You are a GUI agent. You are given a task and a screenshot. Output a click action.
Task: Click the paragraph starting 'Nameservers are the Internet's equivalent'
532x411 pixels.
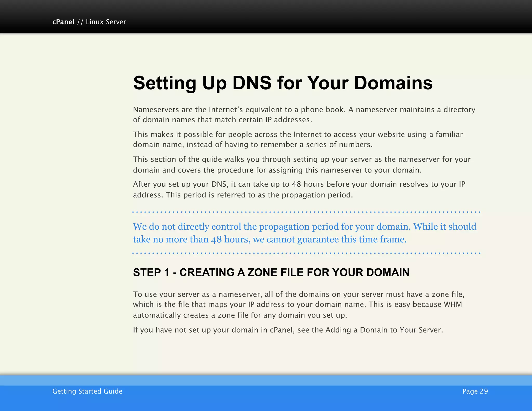pyautogui.click(x=304, y=115)
